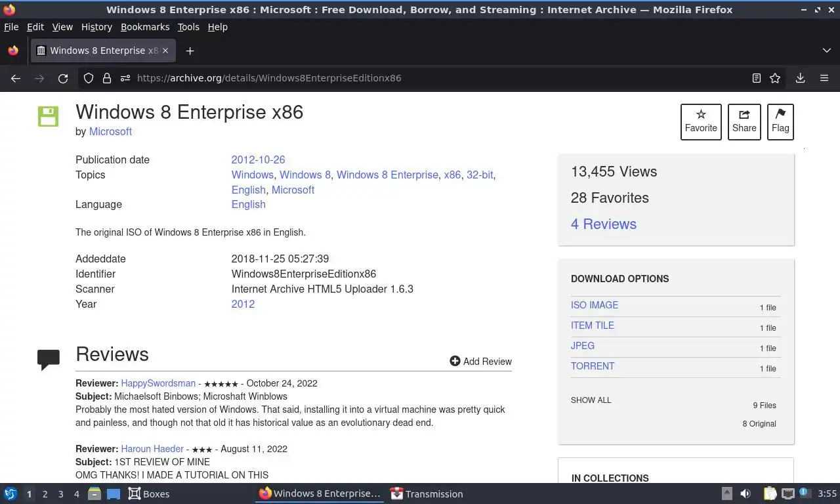Open the View menu
Image resolution: width=840 pixels, height=504 pixels.
click(62, 27)
